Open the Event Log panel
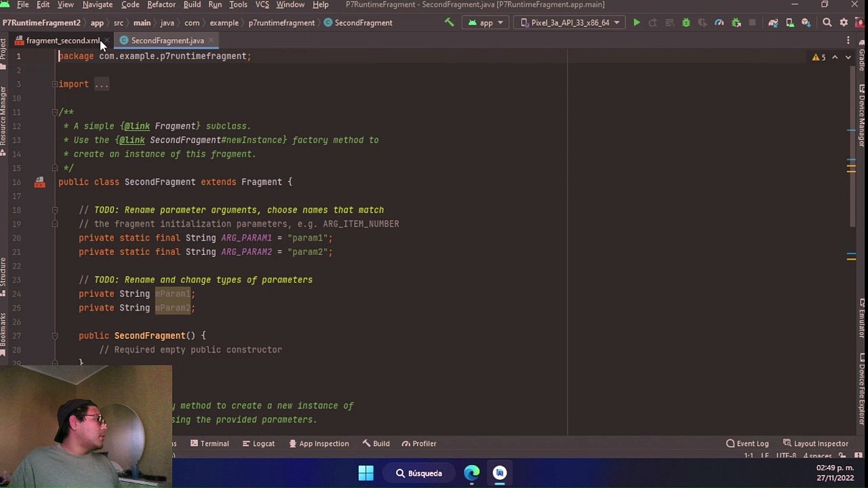The image size is (868, 488). point(747,443)
